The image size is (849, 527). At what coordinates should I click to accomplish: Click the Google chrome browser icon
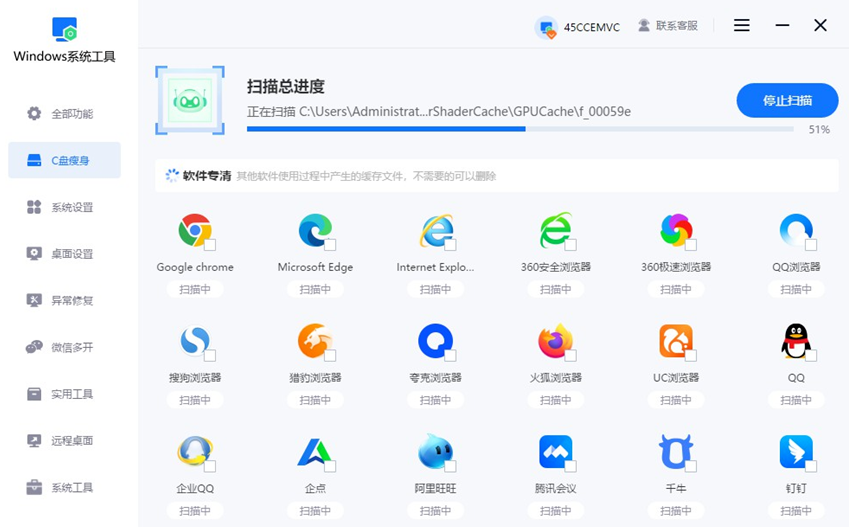coord(194,230)
